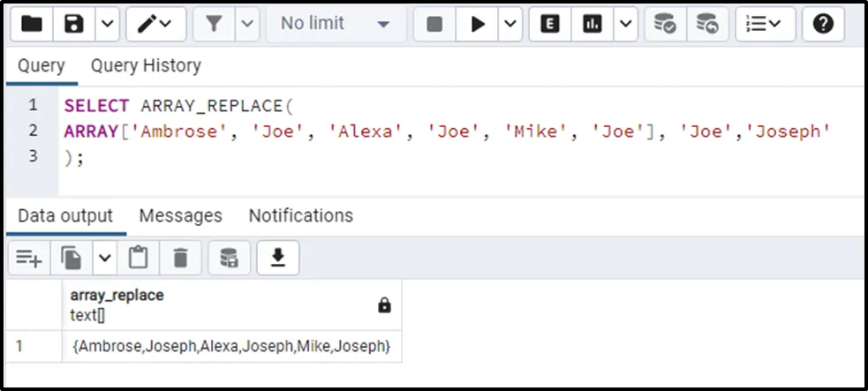The width and height of the screenshot is (868, 391).
Task: Click the Delete row trash icon
Action: pos(181,258)
